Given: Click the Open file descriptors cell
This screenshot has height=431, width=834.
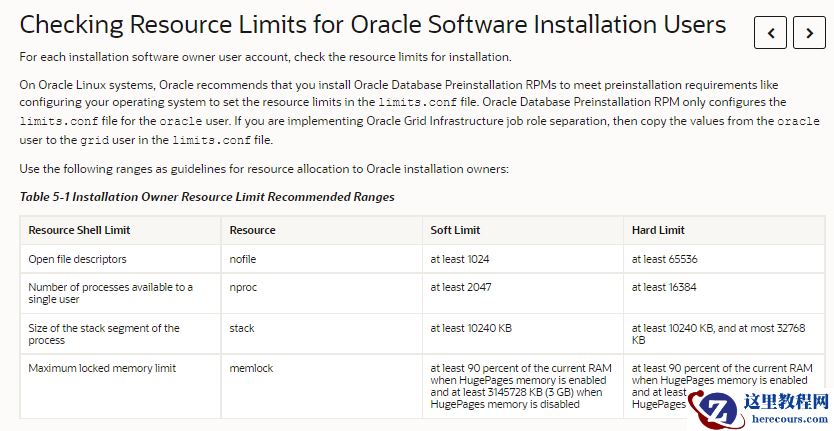Looking at the screenshot, I should 77,259.
